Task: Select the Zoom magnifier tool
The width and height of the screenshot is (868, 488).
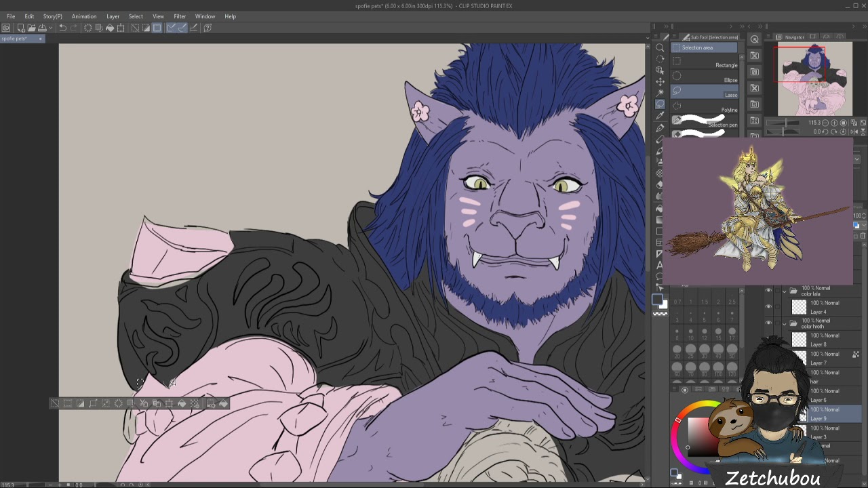Action: [x=660, y=47]
